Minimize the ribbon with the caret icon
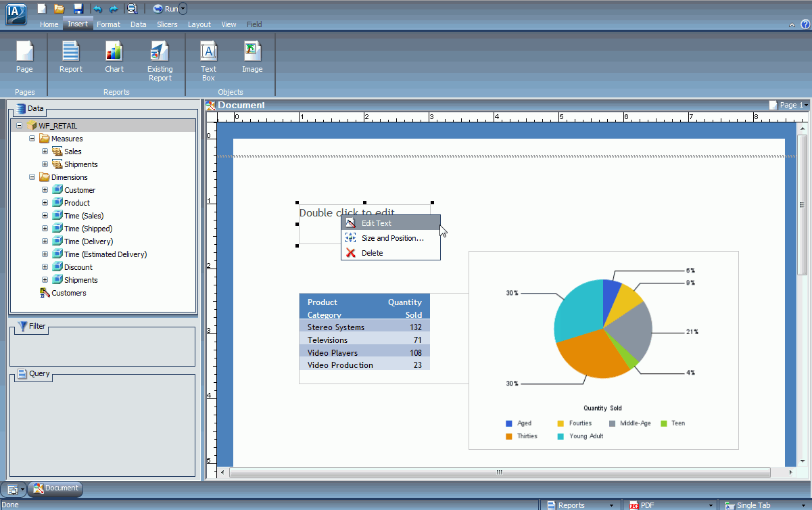812x510 pixels. point(792,24)
